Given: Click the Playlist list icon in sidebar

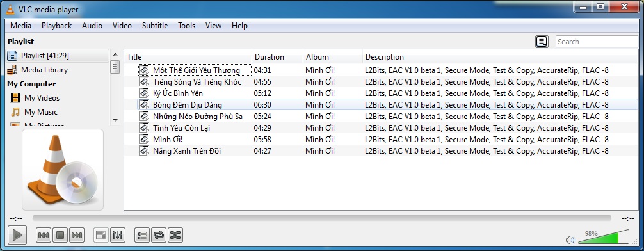Looking at the screenshot, I should point(13,56).
